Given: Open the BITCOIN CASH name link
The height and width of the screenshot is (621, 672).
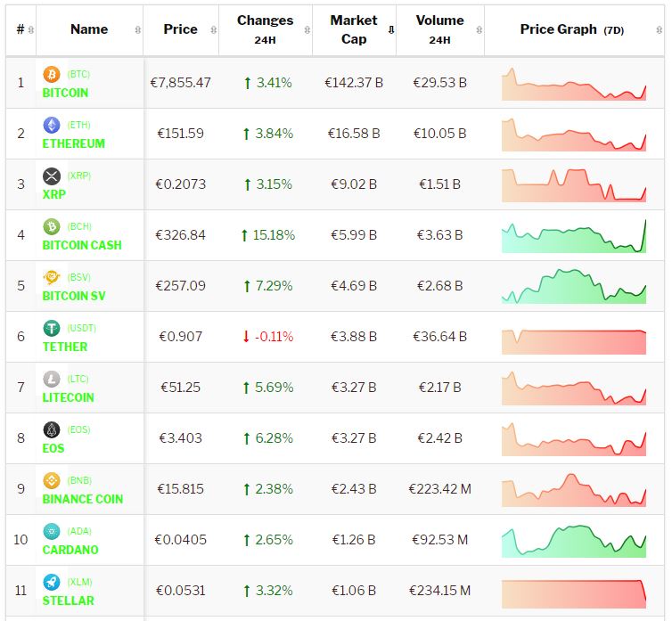Looking at the screenshot, I should coord(82,245).
